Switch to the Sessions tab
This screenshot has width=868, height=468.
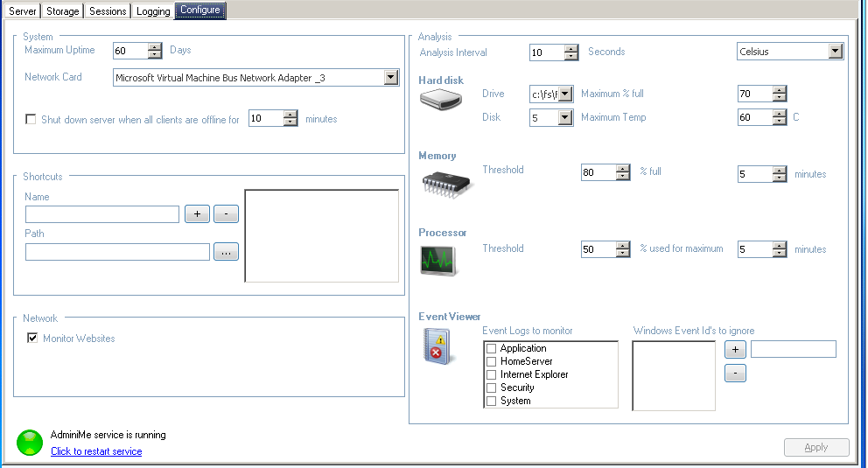point(108,11)
